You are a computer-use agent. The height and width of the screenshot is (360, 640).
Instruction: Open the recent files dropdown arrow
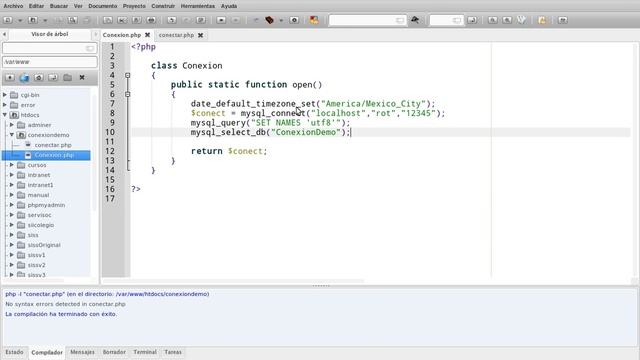point(45,20)
